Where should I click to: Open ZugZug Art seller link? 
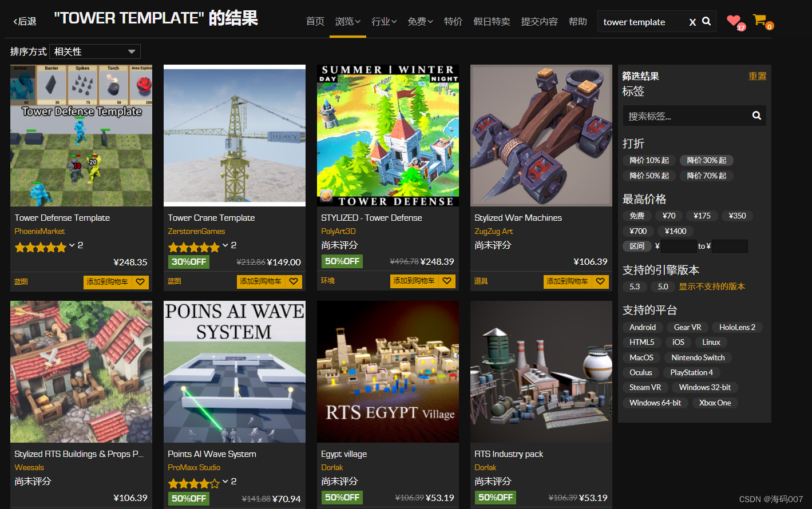tap(493, 231)
